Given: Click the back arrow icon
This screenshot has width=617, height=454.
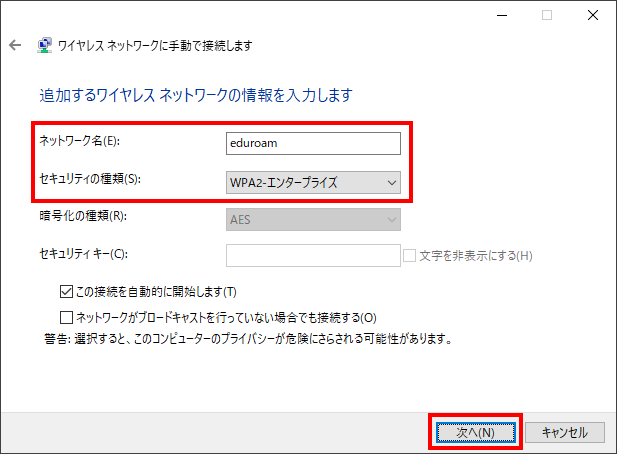Looking at the screenshot, I should pyautogui.click(x=15, y=45).
